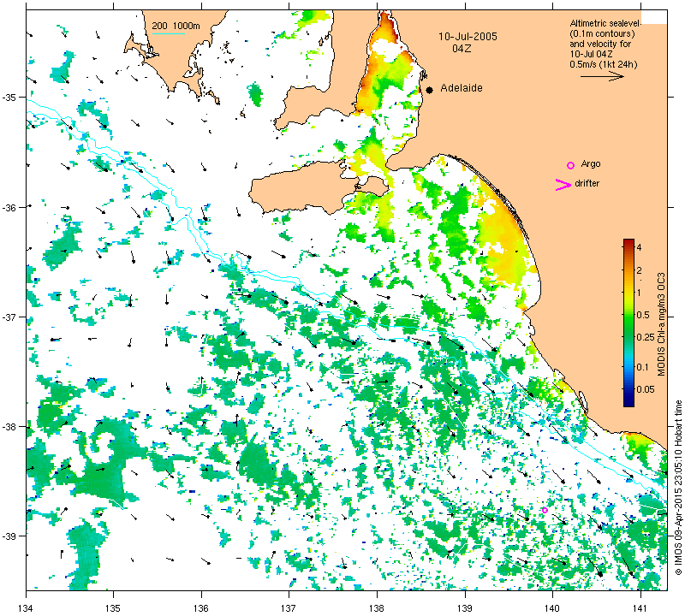This screenshot has width=685, height=616.
Task: Click the magenta Argo circle in legend
Action: [570, 165]
